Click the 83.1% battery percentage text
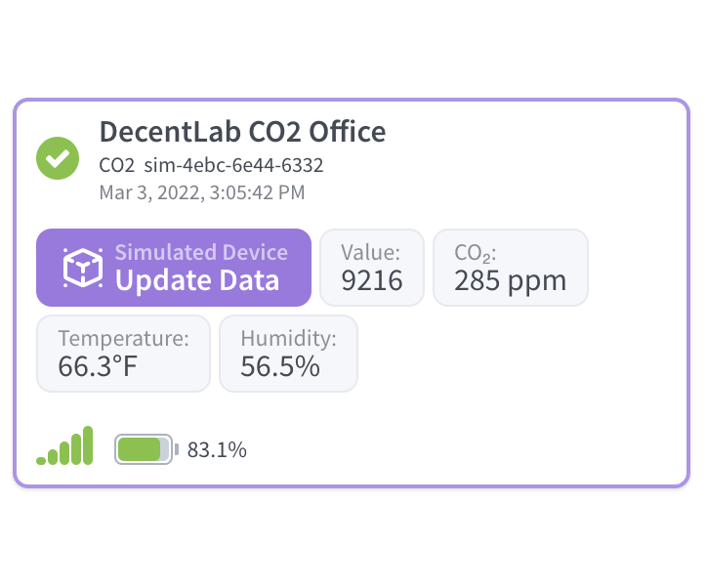 [217, 449]
